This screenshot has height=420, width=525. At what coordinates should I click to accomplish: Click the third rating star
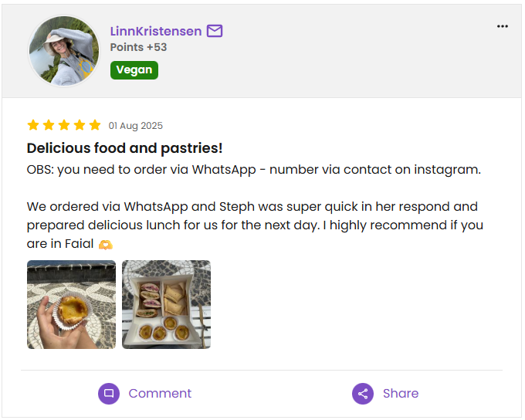(64, 125)
